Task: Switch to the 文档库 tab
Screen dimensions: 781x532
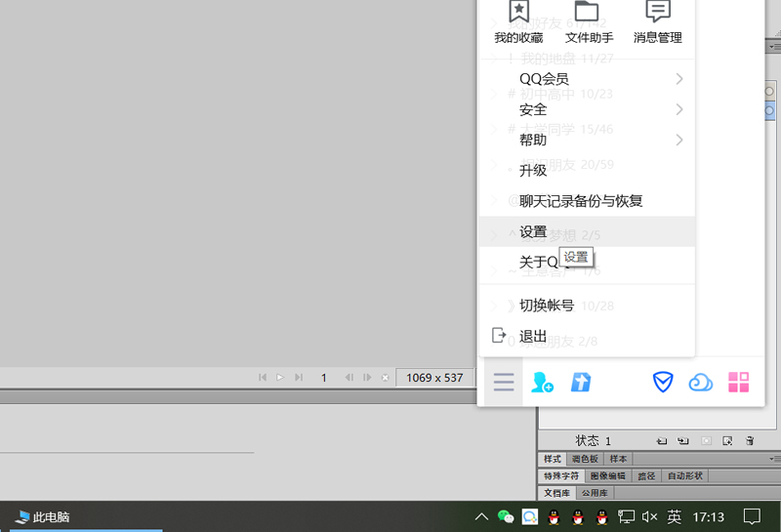Action: click(556, 493)
